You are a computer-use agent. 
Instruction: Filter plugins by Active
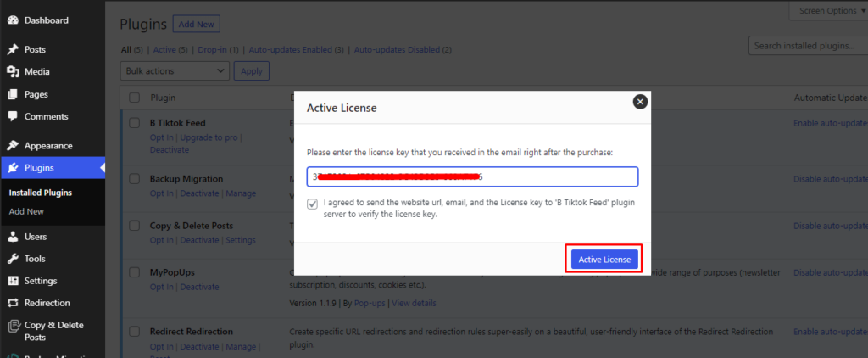point(164,50)
